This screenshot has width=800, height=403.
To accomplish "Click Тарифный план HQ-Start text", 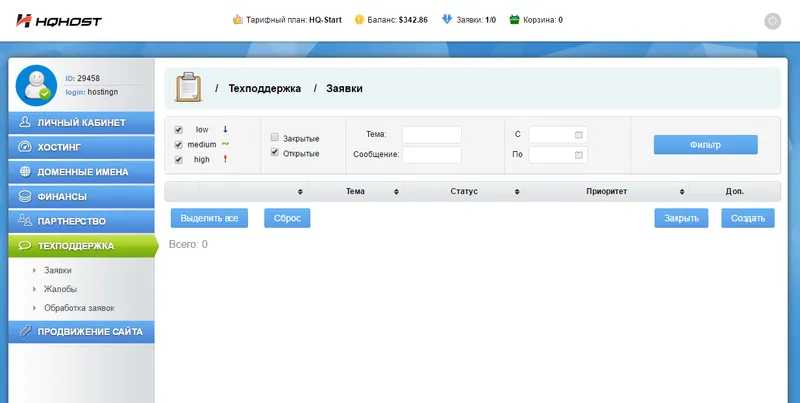I will point(294,20).
